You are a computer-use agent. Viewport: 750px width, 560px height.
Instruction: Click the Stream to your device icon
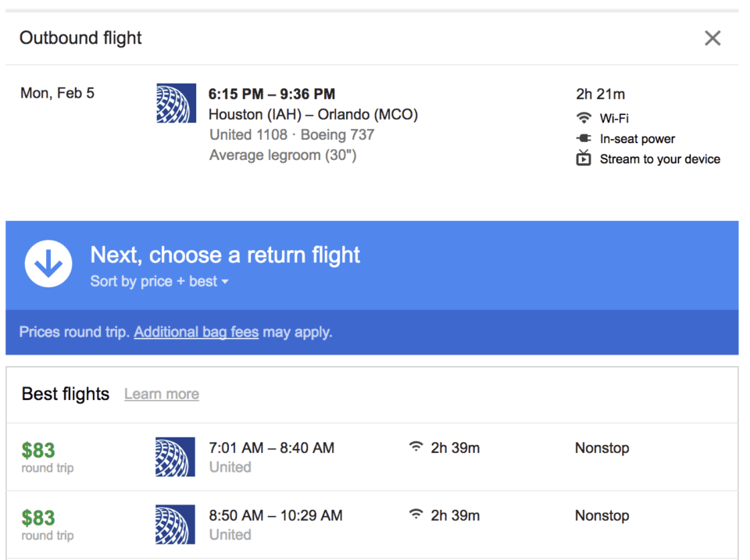[584, 159]
